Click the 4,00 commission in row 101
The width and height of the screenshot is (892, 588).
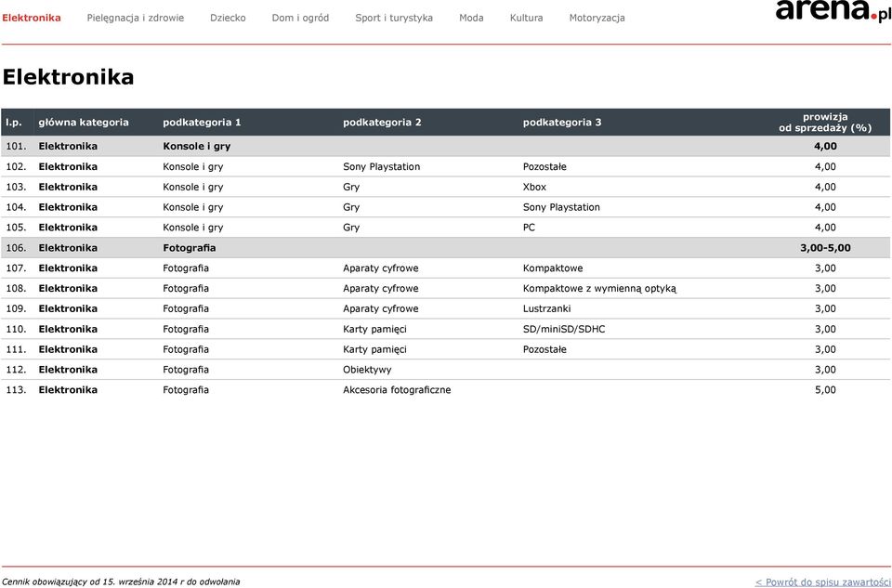(x=825, y=146)
